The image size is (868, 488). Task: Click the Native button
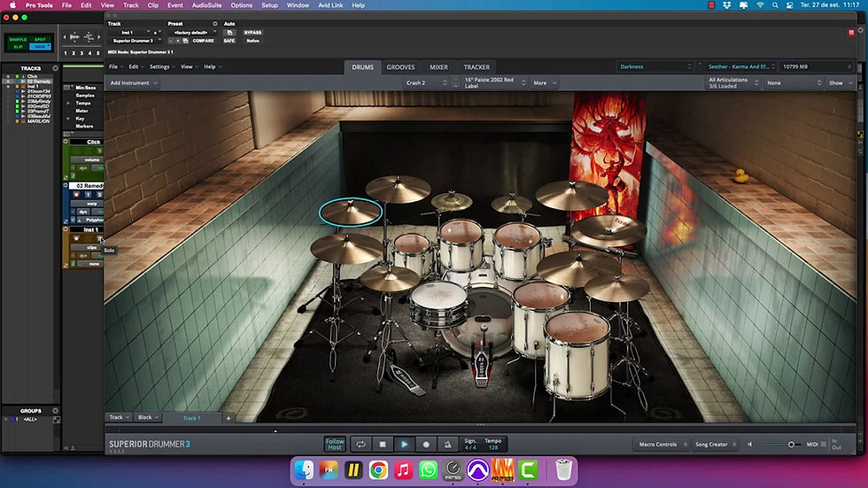(x=252, y=41)
